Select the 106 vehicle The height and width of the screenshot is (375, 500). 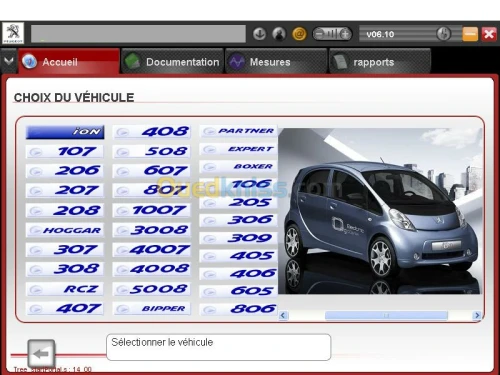[x=238, y=184]
